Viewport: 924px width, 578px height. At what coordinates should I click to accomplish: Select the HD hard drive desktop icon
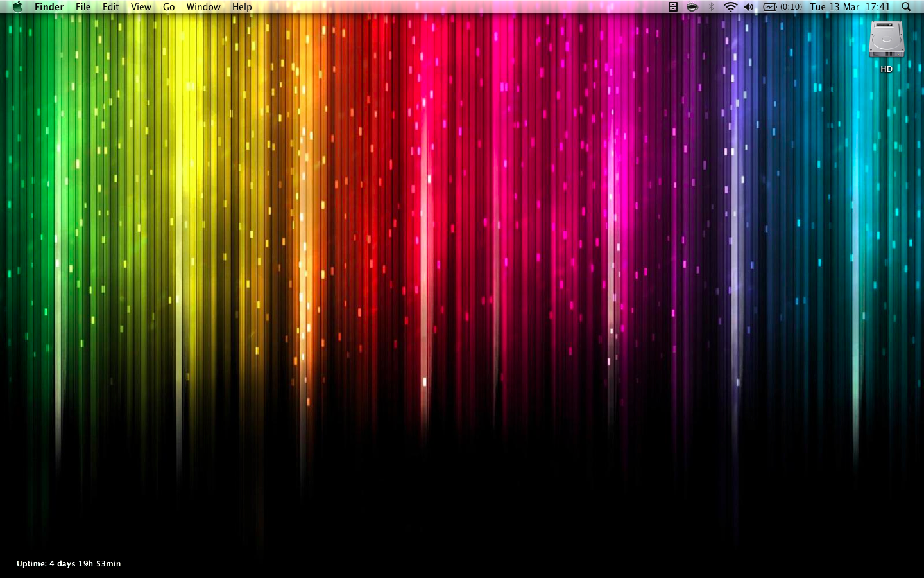coord(887,40)
